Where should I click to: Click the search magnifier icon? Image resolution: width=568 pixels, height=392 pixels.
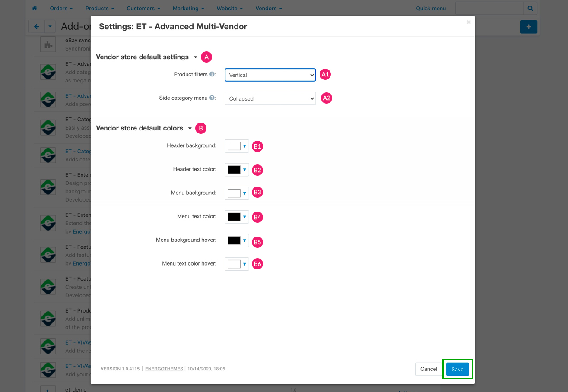tap(530, 8)
